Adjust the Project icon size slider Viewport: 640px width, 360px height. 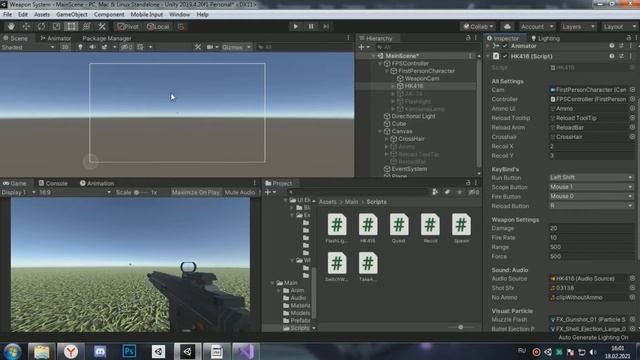tap(461, 327)
